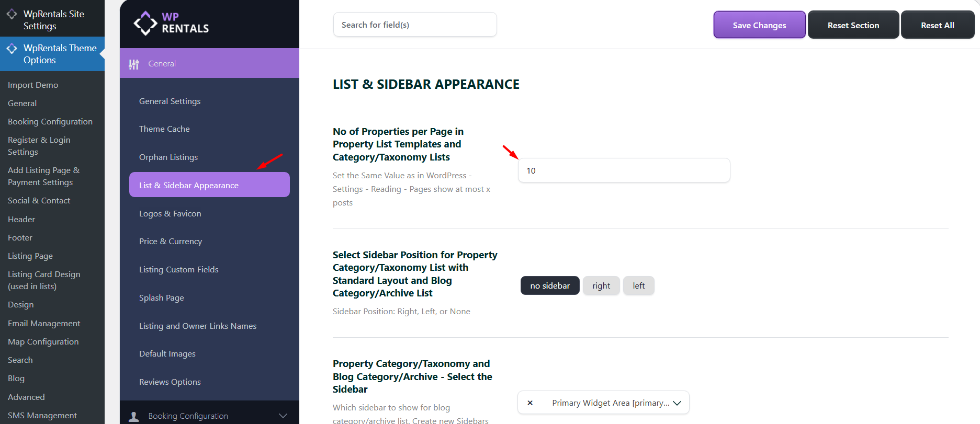Expand the Booking Configuration section chevron

pos(283,416)
